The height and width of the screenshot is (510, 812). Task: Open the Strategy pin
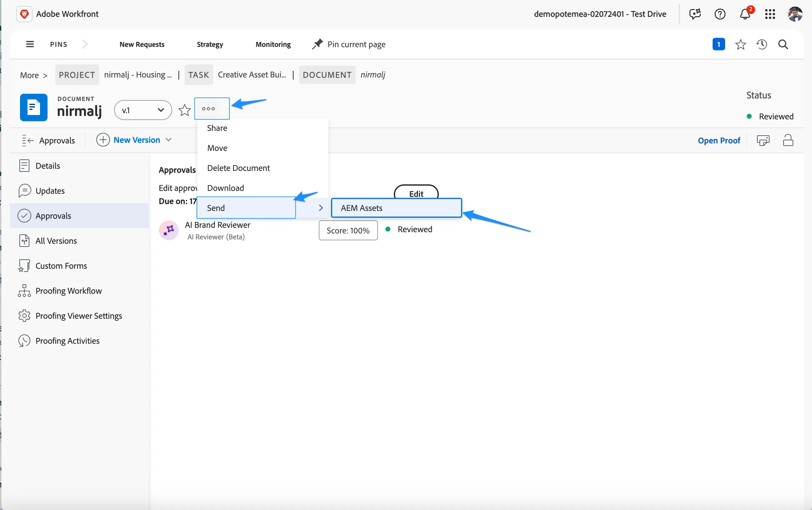pyautogui.click(x=210, y=44)
